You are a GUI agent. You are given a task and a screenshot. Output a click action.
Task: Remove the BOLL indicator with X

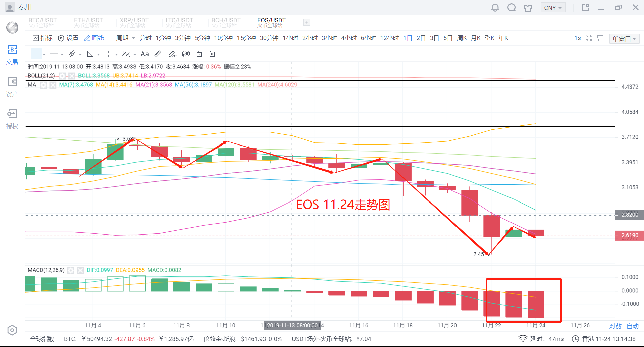click(x=71, y=76)
